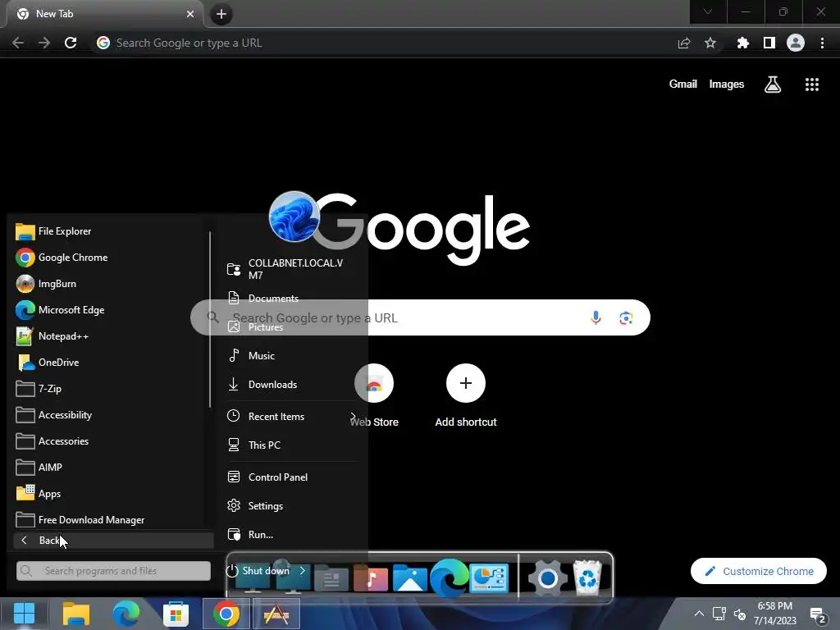Open the Web Store shortcut
The height and width of the screenshot is (630, 840).
tap(374, 395)
